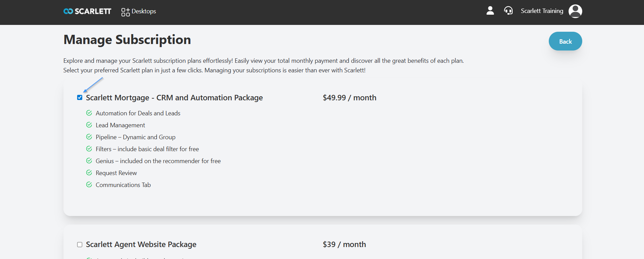
Task: Click the 'Manage Subscription' heading
Action: click(127, 40)
